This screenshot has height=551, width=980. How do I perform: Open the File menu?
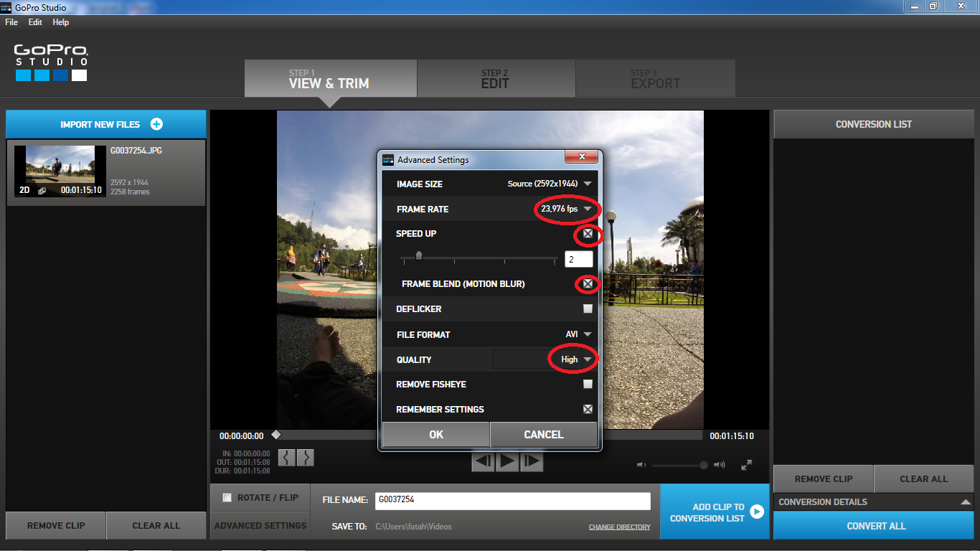(x=11, y=22)
